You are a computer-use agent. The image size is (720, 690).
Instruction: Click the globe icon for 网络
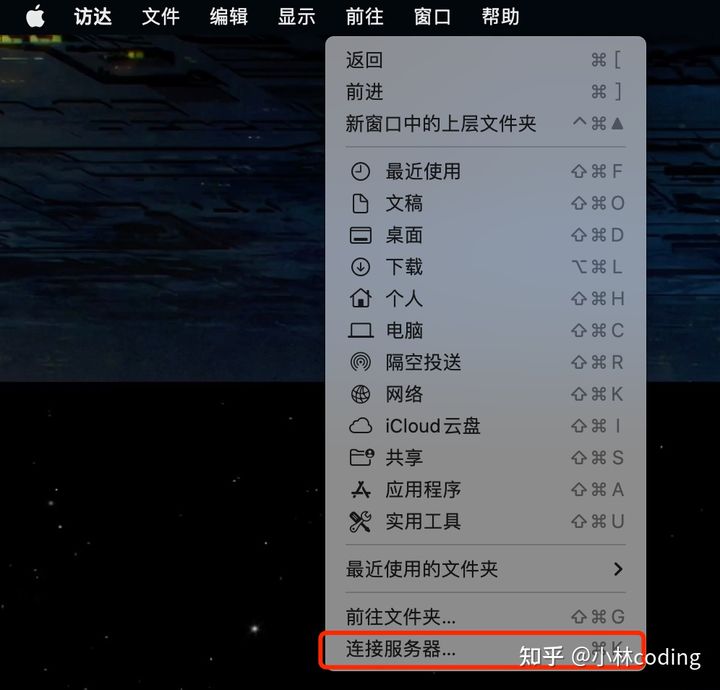click(360, 394)
